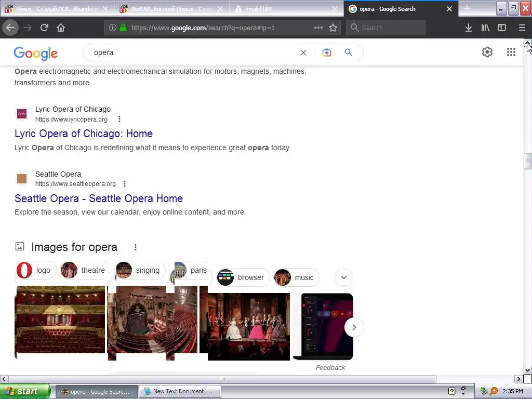Click the seattleopera.org URL
The height and width of the screenshot is (399, 532).
coord(75,184)
